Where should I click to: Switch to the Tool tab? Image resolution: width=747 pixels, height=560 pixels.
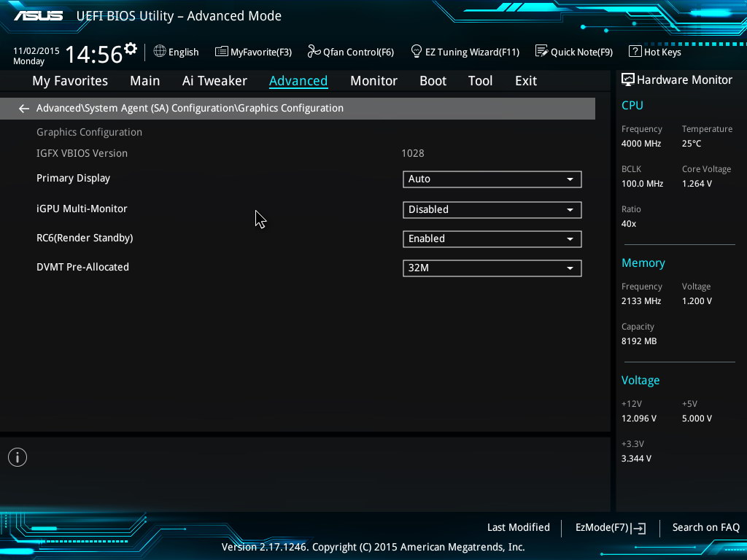[480, 81]
